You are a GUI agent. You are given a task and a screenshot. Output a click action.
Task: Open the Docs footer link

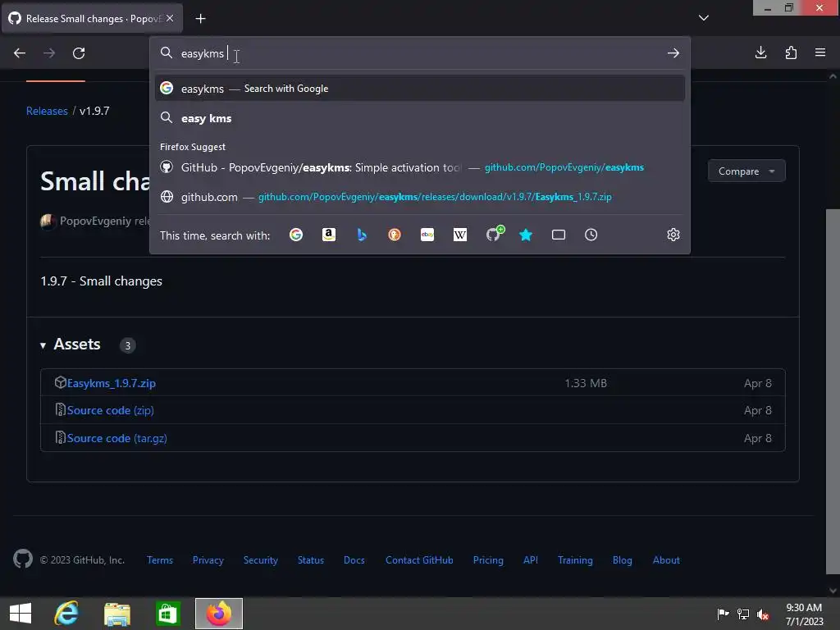click(354, 559)
